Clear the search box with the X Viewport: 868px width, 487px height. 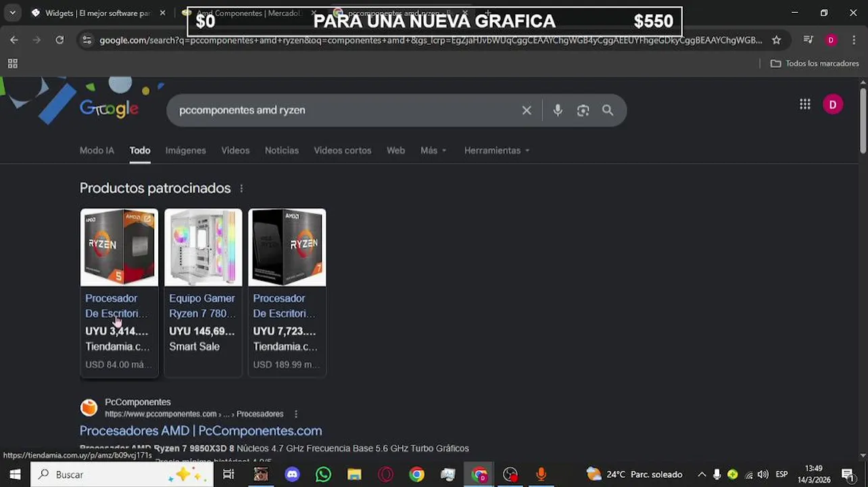click(x=527, y=110)
